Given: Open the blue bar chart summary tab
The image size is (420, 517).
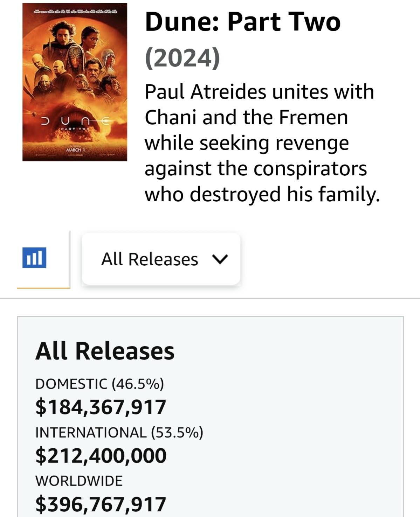Looking at the screenshot, I should pos(34,258).
